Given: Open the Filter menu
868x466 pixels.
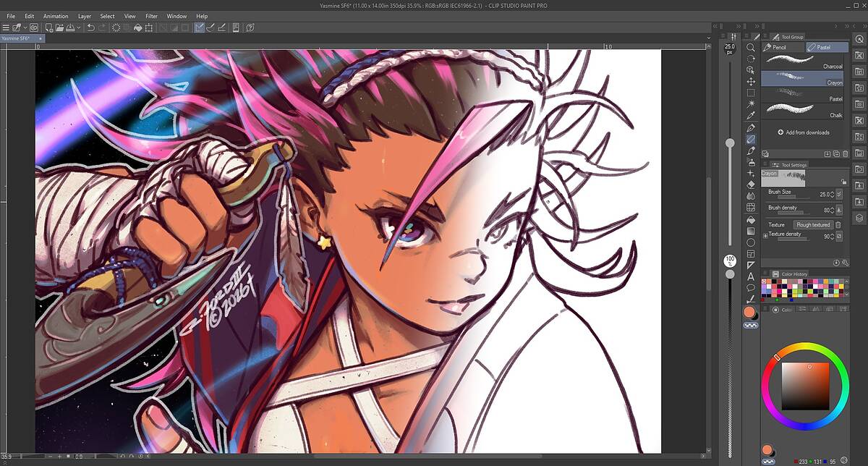Looking at the screenshot, I should coord(151,16).
